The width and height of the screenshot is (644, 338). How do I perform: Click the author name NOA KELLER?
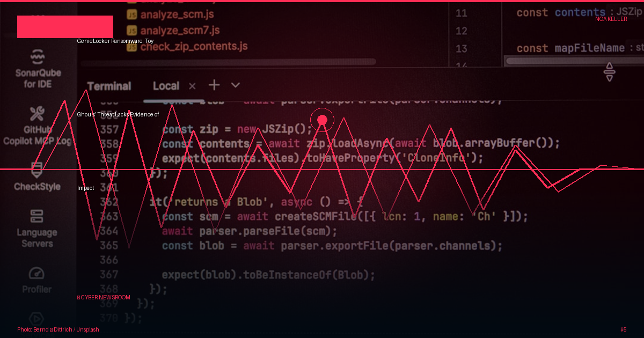(x=611, y=19)
